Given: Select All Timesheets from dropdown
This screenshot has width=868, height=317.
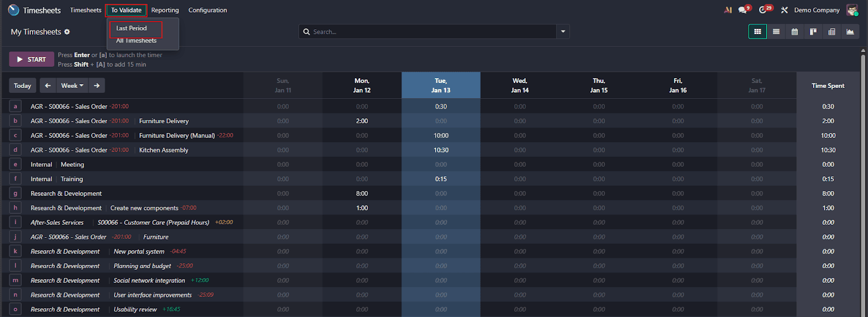Looking at the screenshot, I should point(136,41).
